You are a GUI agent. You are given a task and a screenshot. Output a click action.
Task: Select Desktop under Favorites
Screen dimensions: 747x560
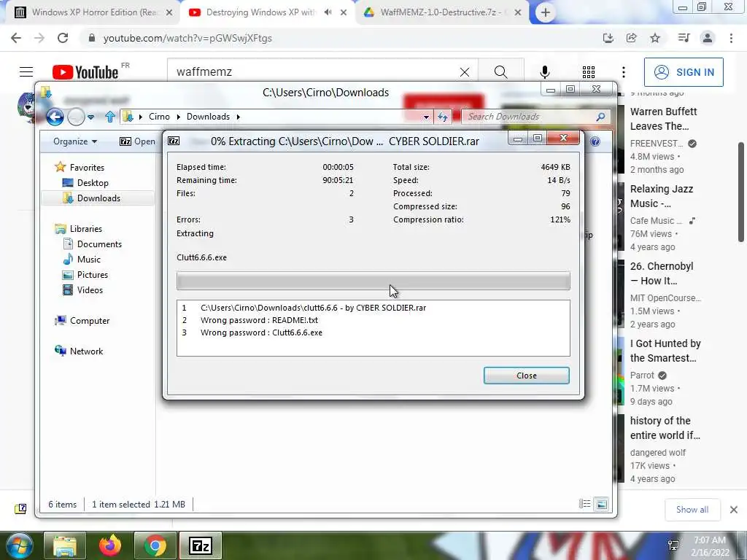click(93, 183)
